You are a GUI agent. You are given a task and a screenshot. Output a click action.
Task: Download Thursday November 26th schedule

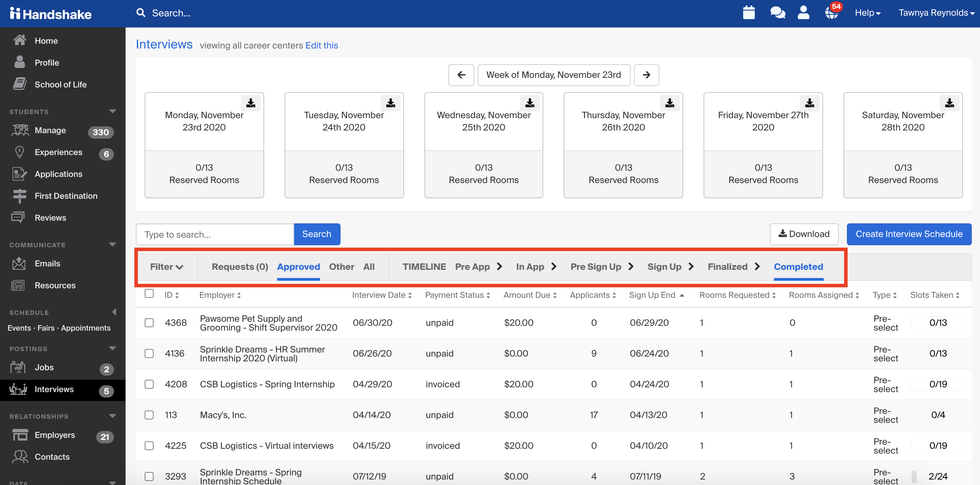669,103
